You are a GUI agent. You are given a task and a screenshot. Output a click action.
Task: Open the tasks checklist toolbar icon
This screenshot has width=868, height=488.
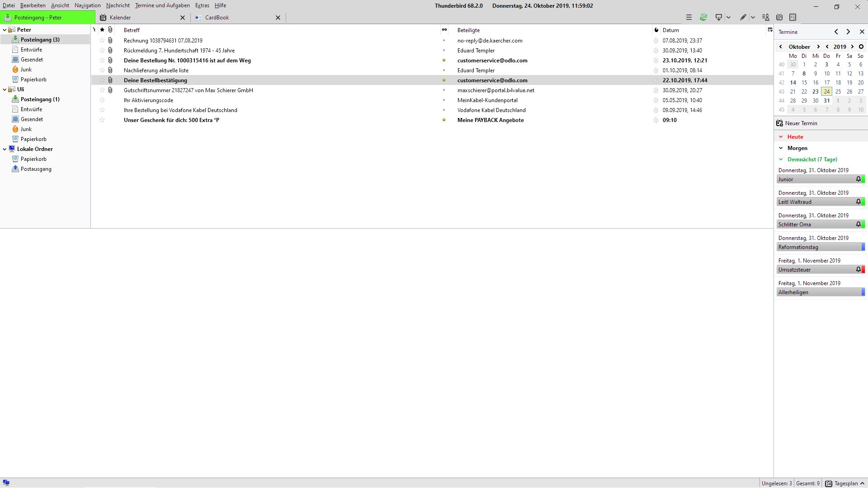point(793,17)
